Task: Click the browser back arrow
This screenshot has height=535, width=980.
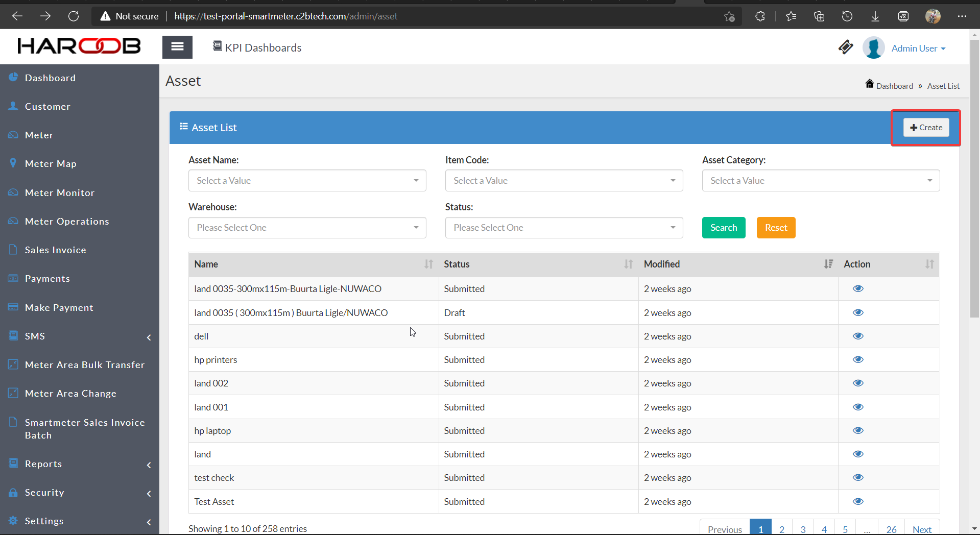Action: [x=17, y=16]
